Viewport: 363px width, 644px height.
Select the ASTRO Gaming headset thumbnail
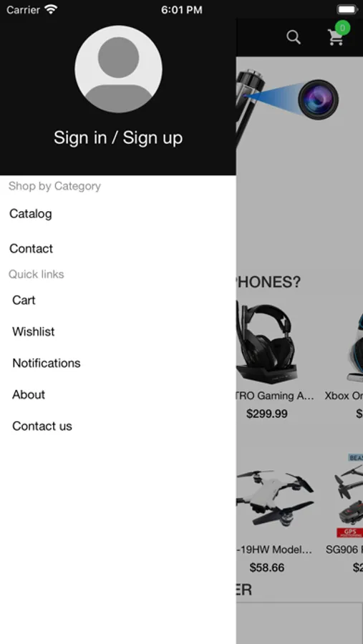pos(266,343)
